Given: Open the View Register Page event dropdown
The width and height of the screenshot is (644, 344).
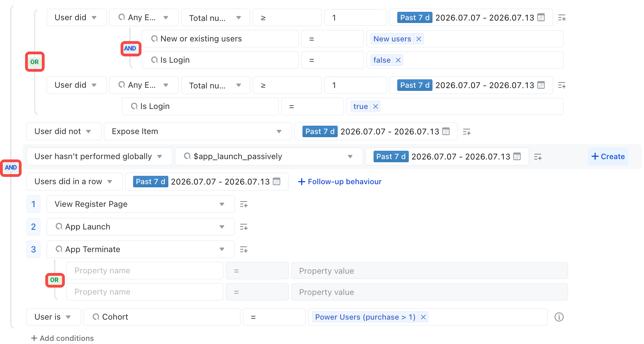Looking at the screenshot, I should (x=140, y=204).
